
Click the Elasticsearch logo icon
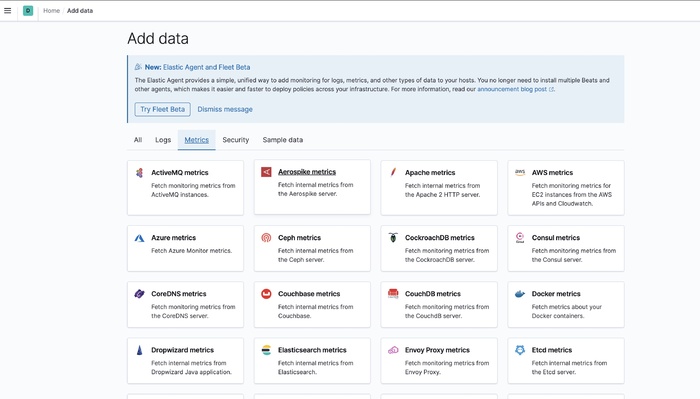[x=266, y=350]
